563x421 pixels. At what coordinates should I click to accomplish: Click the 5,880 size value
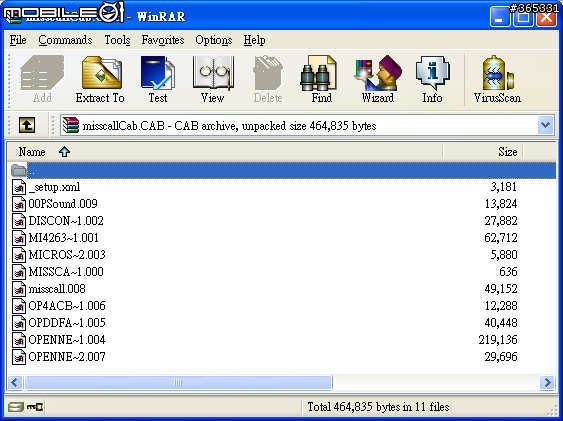[504, 255]
